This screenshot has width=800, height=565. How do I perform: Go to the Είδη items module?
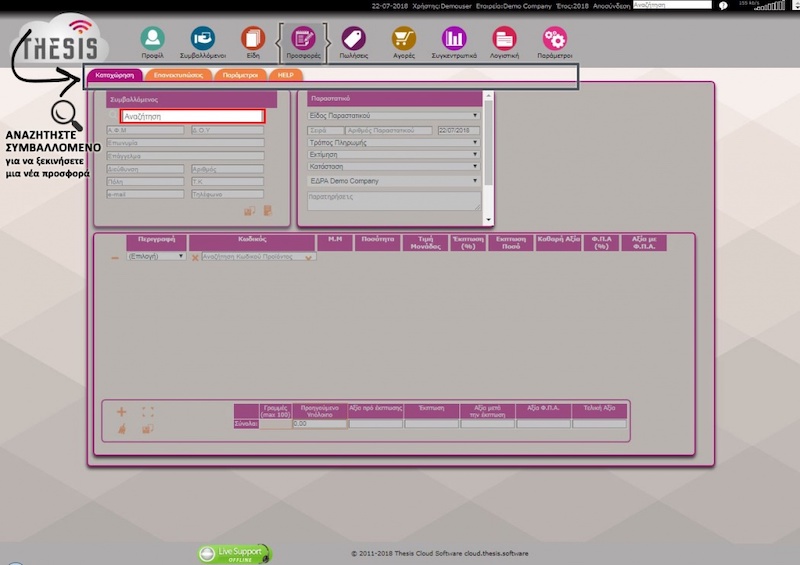[252, 40]
